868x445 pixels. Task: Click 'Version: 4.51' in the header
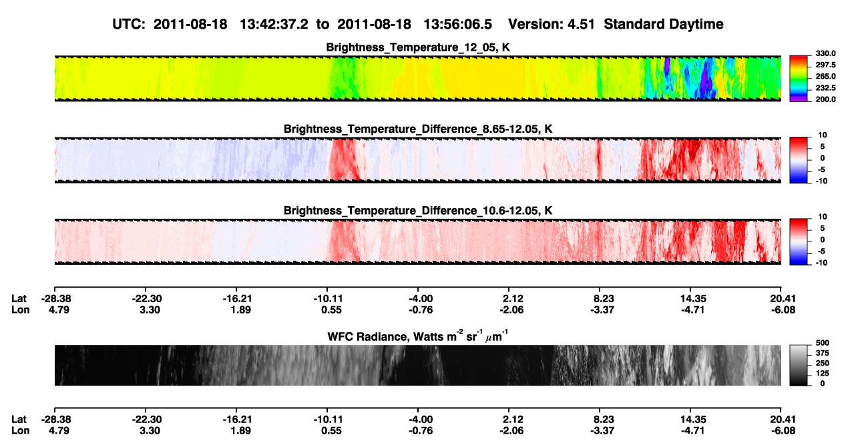pyautogui.click(x=552, y=25)
